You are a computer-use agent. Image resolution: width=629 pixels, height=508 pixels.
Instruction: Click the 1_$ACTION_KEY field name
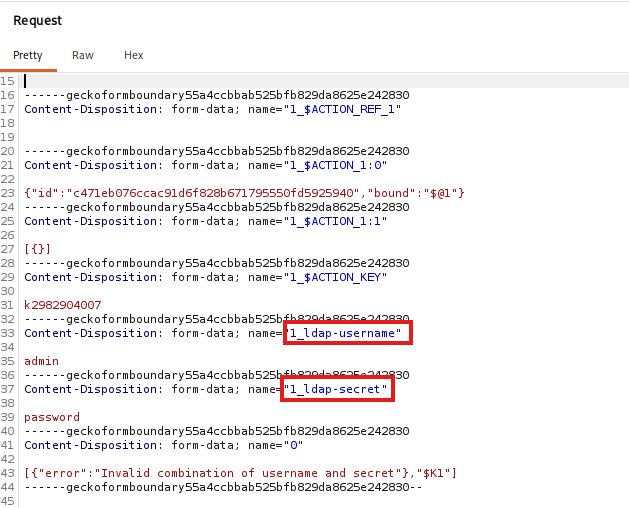pyautogui.click(x=338, y=277)
